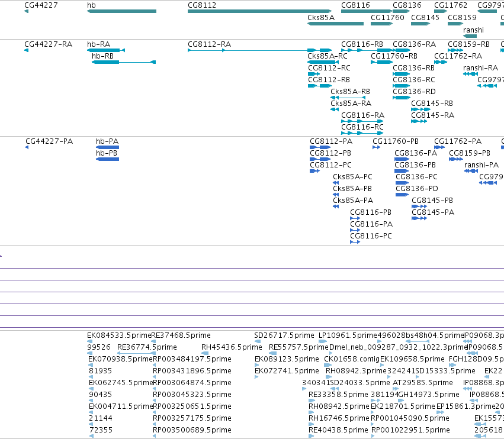Open the ranshi gene label
The width and height of the screenshot is (504, 439).
pos(473,30)
